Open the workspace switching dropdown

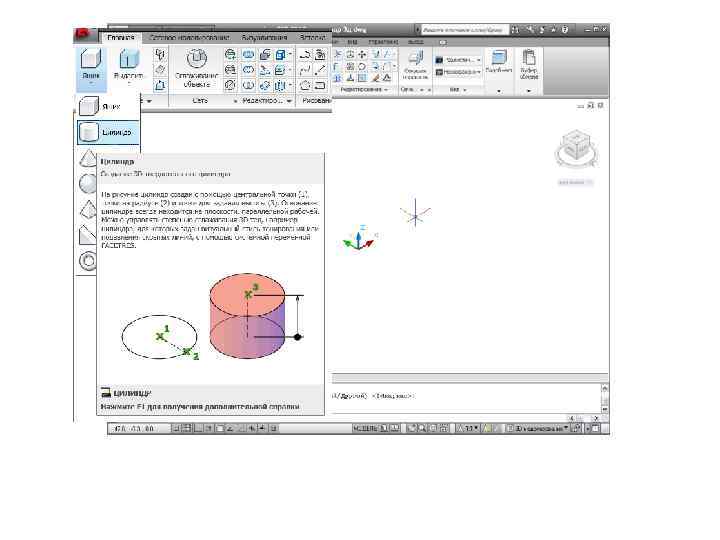[x=538, y=428]
